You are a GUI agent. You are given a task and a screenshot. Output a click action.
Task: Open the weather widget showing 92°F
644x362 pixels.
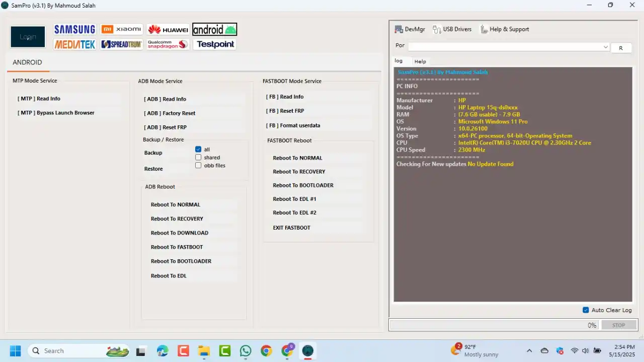pyautogui.click(x=474, y=350)
